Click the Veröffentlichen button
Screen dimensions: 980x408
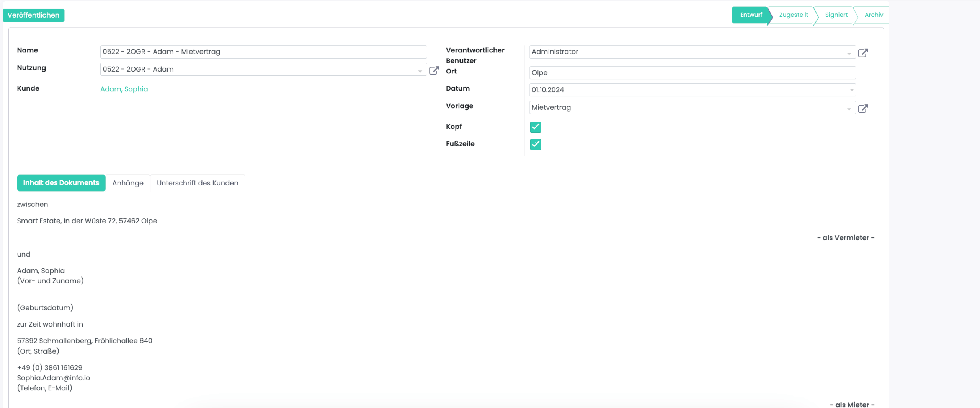(x=34, y=15)
